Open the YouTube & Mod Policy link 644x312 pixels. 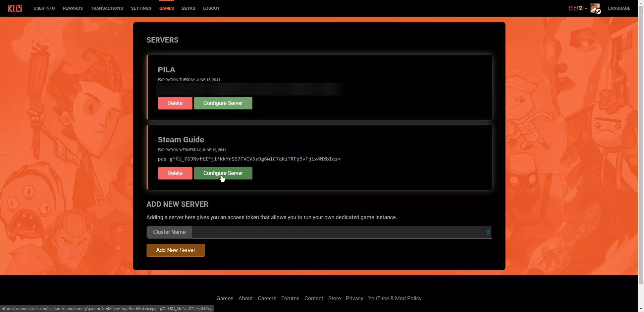coord(395,299)
